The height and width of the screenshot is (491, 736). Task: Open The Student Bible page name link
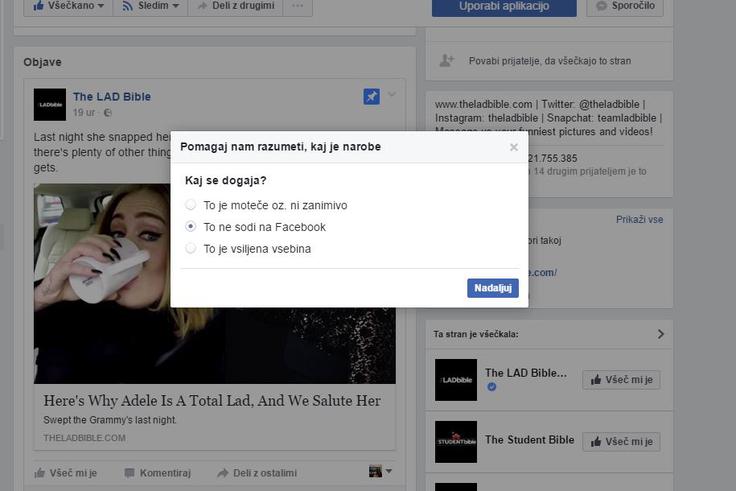tap(529, 440)
